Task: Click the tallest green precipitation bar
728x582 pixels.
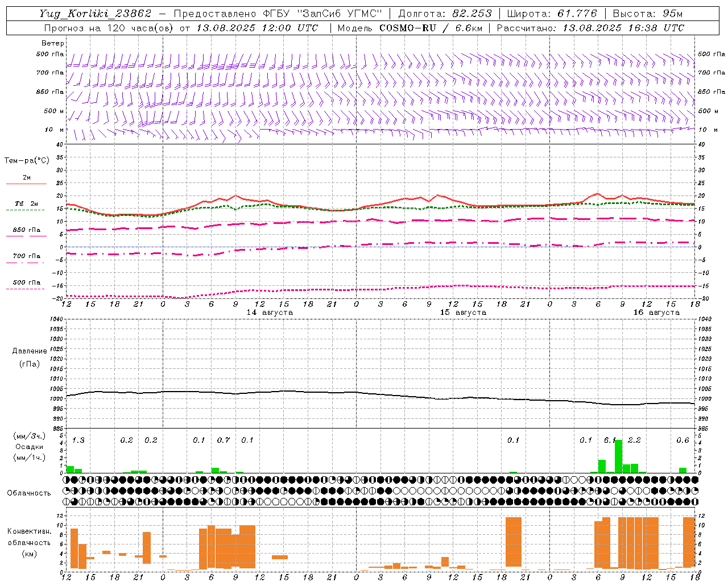Action: 618,456
